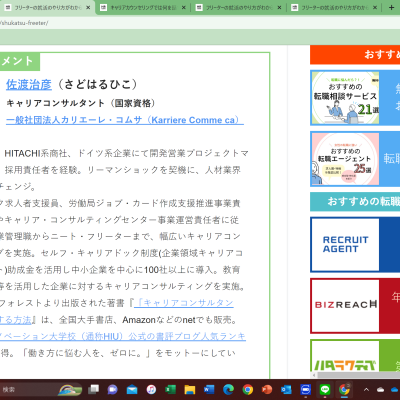This screenshot has width=400, height=400.
Task: Click the orange おすすめ sidebar heading
Action: point(355,54)
